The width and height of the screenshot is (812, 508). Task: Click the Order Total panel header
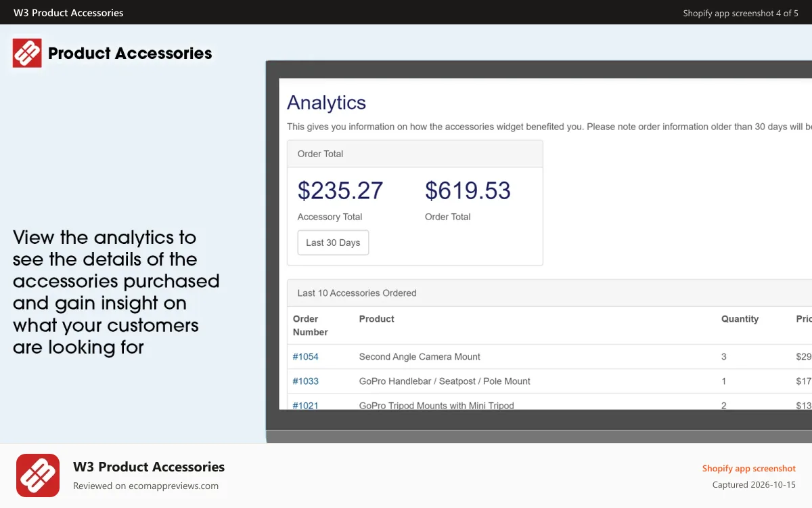(x=415, y=154)
